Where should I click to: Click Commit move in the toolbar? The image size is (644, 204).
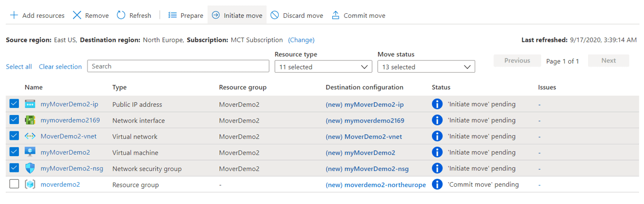[x=358, y=15]
